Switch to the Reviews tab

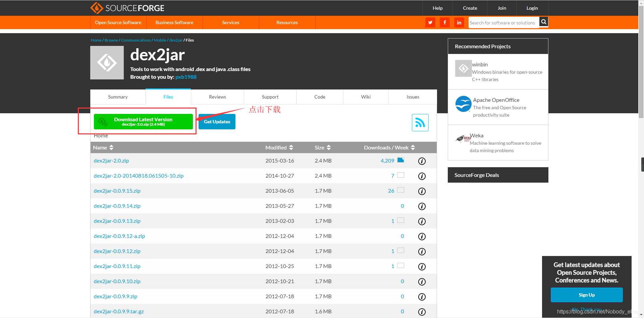point(217,97)
